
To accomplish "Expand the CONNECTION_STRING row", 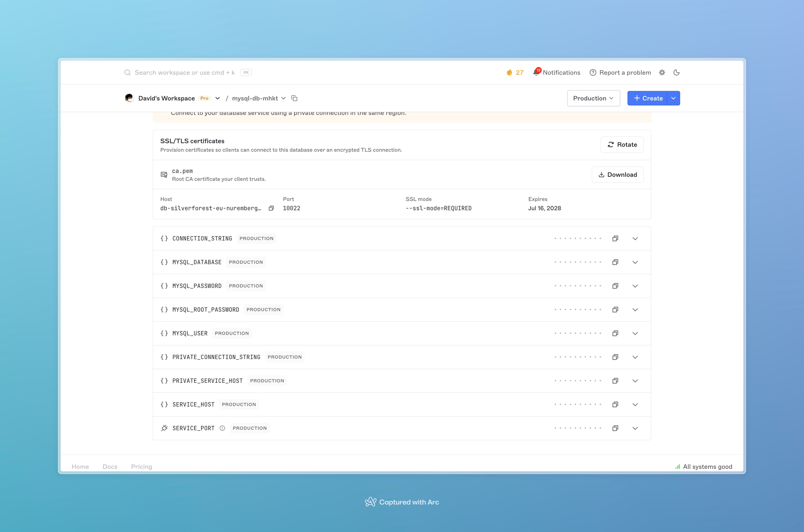I will tap(635, 238).
